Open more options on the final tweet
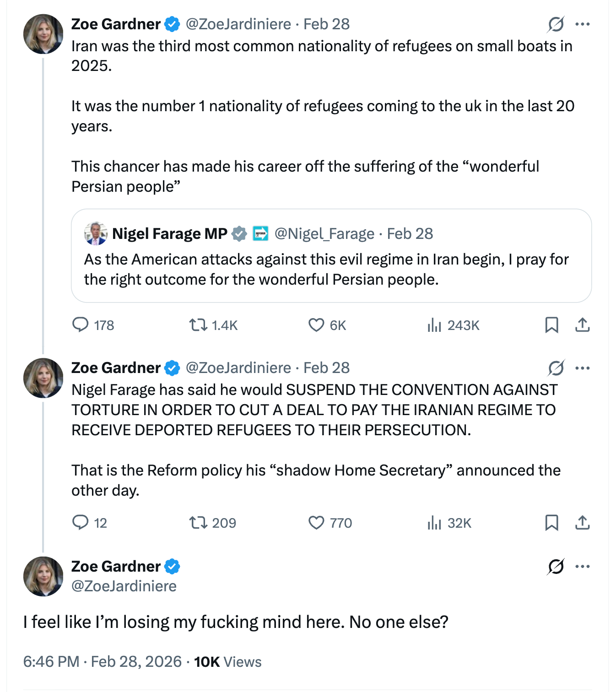616x692 pixels. [582, 567]
